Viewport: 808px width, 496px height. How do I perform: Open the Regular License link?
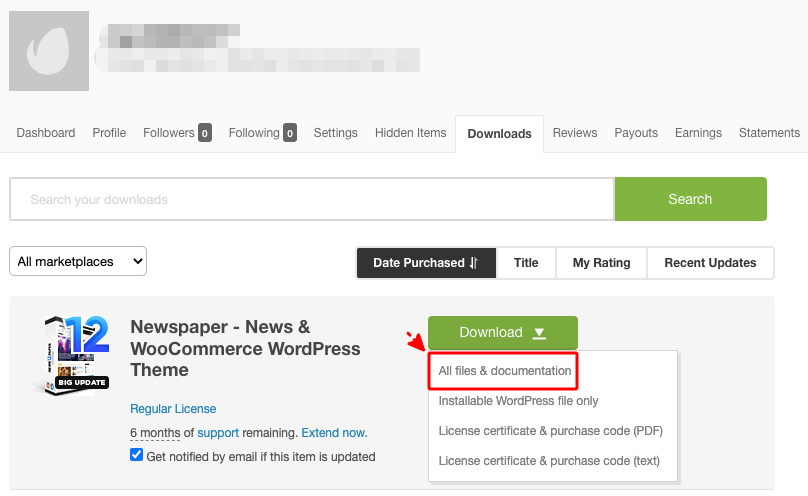click(173, 409)
